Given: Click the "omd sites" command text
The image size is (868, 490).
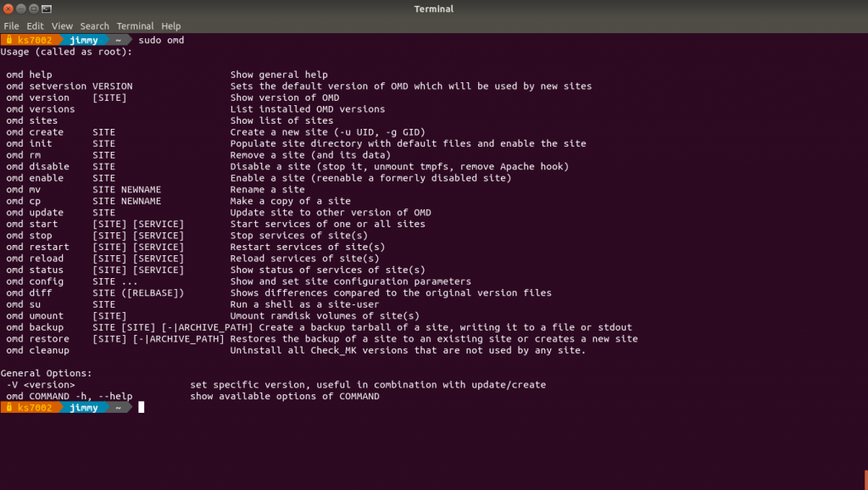Looking at the screenshot, I should click(x=32, y=120).
